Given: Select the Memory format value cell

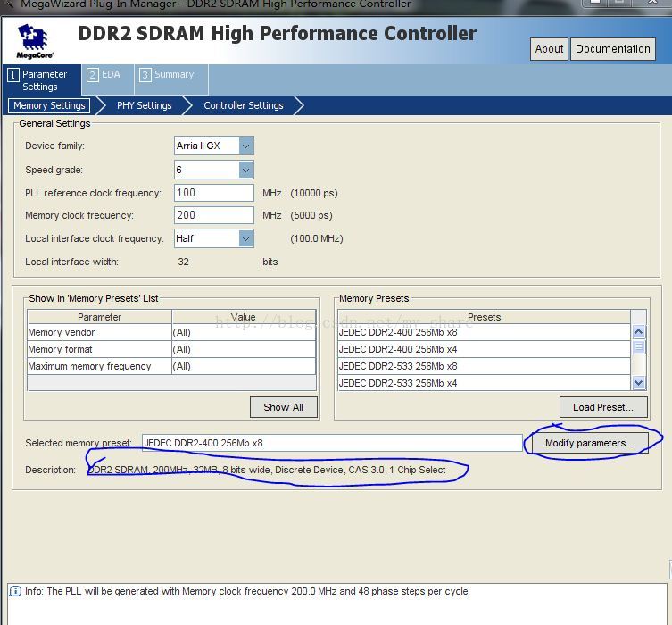Looking at the screenshot, I should coord(244,349).
